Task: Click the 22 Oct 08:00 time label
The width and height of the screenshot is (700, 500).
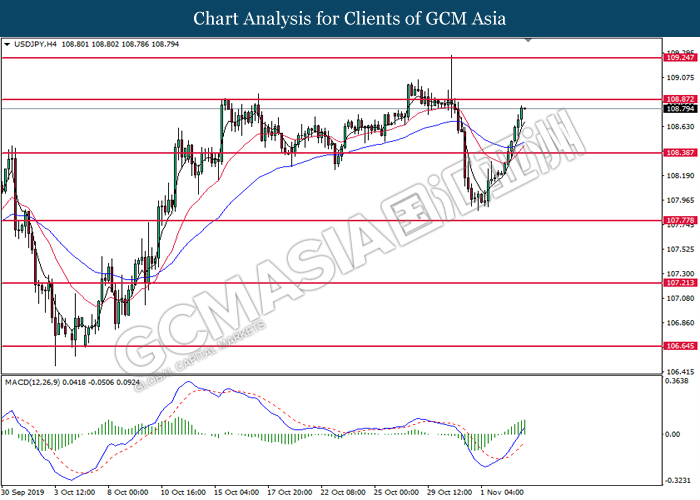Action: coord(343,492)
